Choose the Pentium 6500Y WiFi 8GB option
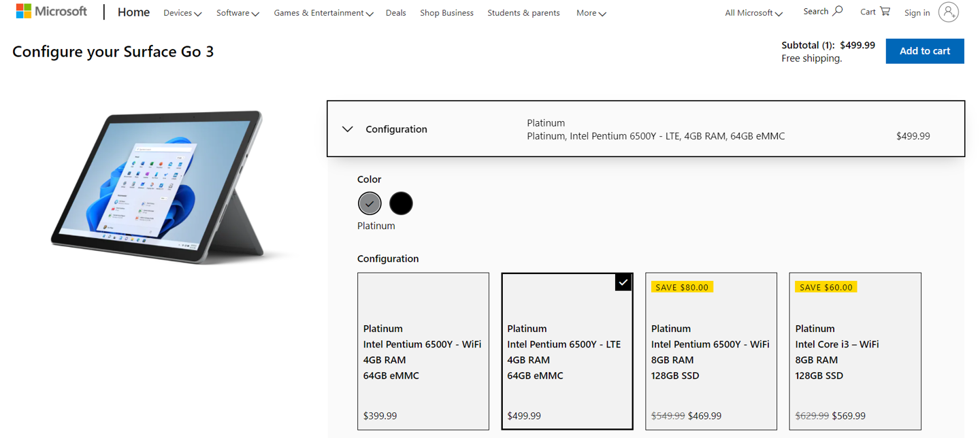 pos(711,351)
